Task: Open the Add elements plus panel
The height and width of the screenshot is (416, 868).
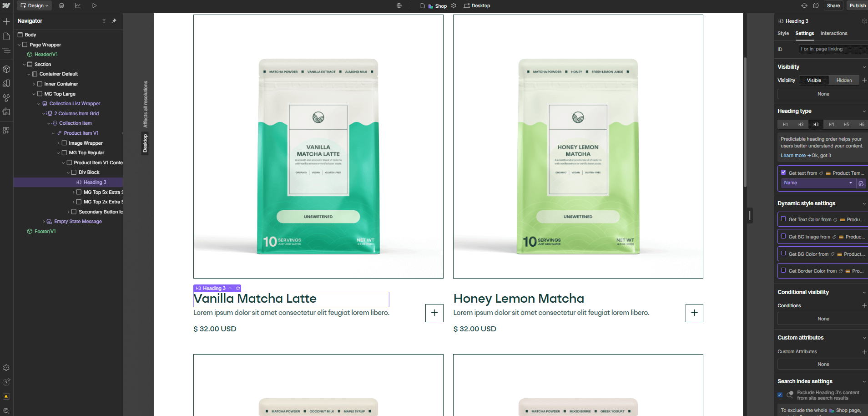Action: click(6, 21)
